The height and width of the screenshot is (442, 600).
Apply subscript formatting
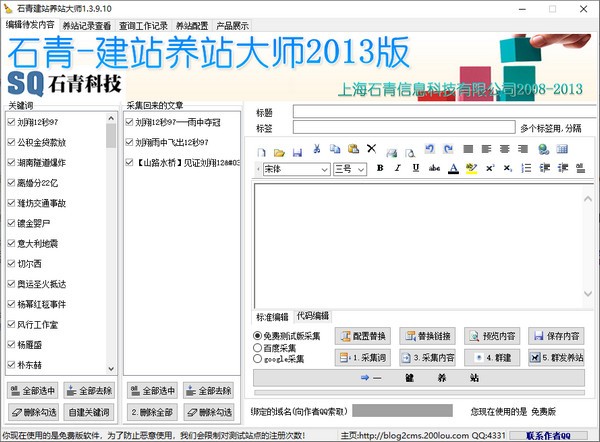(508, 168)
